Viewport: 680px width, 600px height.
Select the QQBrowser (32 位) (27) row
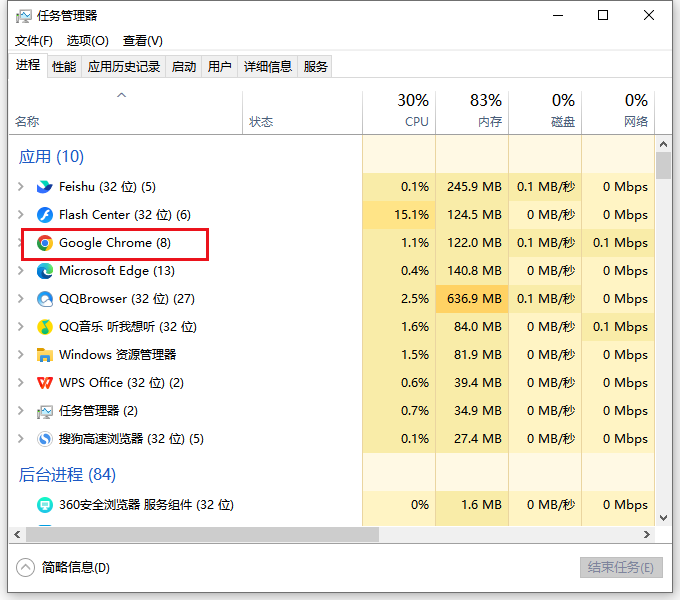331,299
